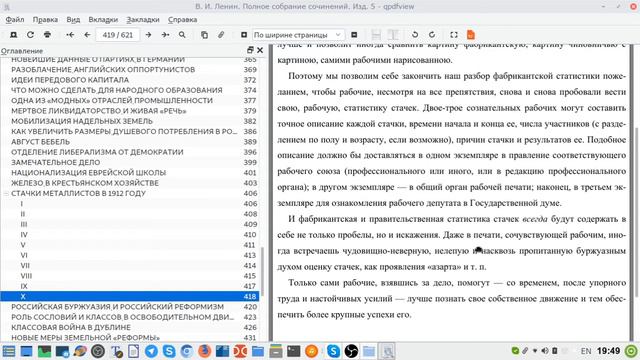Click the page number field 419 / 621

[x=118, y=35]
